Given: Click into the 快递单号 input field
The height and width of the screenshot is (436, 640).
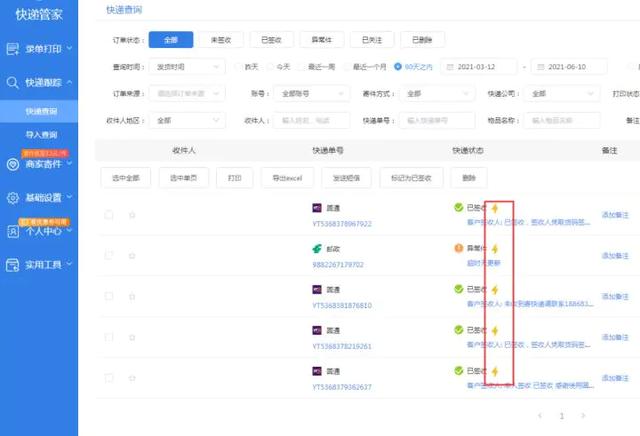Looking at the screenshot, I should [437, 121].
